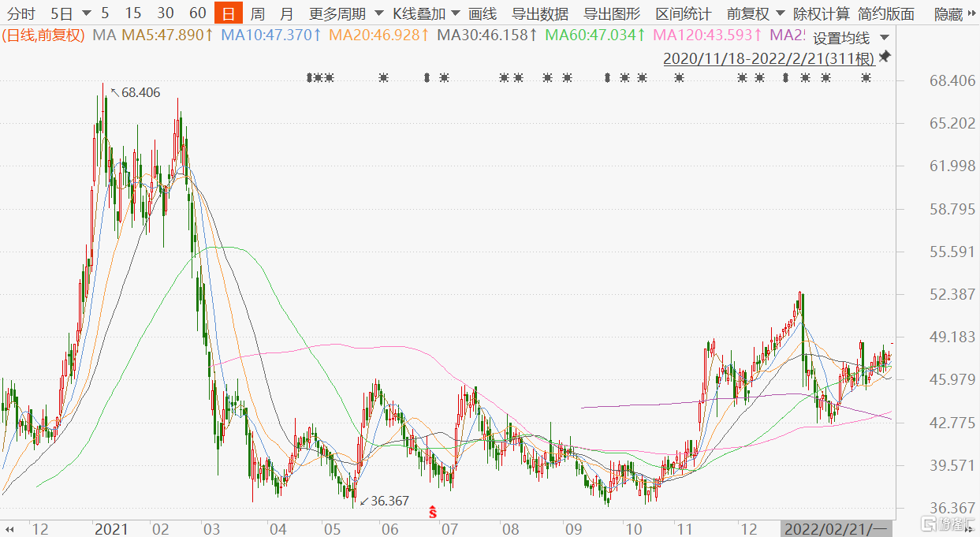
Task: Open the 设置均线 dropdown
Action: pyautogui.click(x=851, y=38)
